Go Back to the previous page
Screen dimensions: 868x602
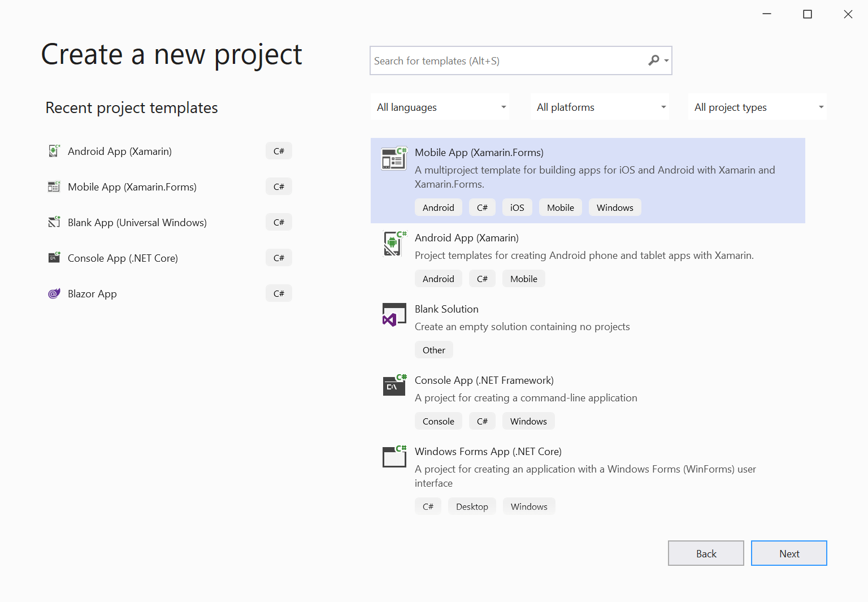click(706, 553)
